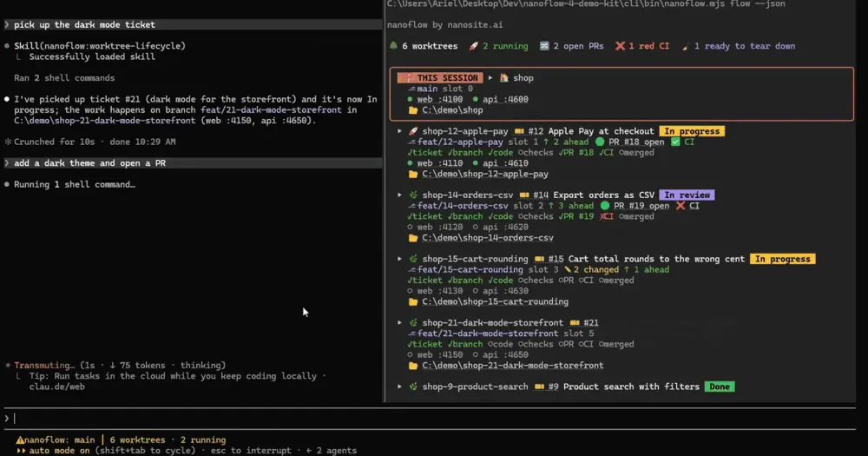Click the 'Running 1 shell command…' line
The height and width of the screenshot is (456, 868).
tap(74, 184)
